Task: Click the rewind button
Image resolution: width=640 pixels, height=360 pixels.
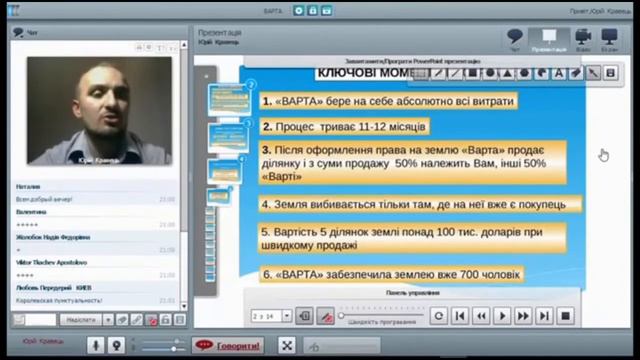Action: pos(481,316)
